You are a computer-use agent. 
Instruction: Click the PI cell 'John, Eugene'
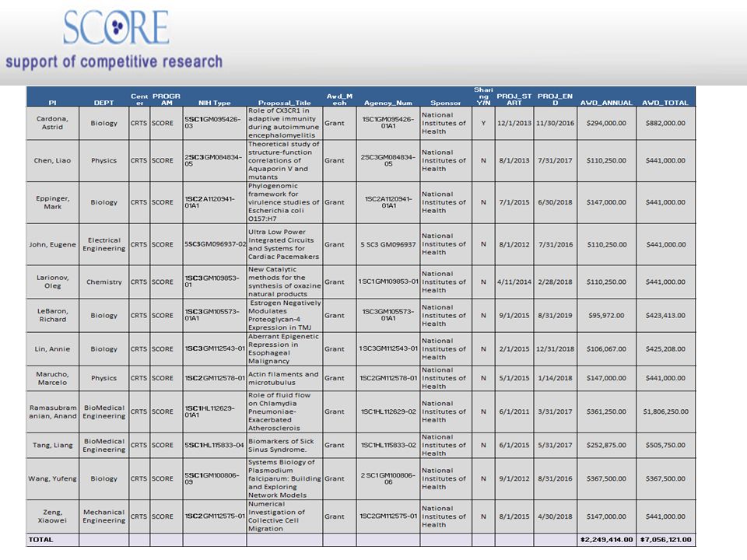[52, 244]
